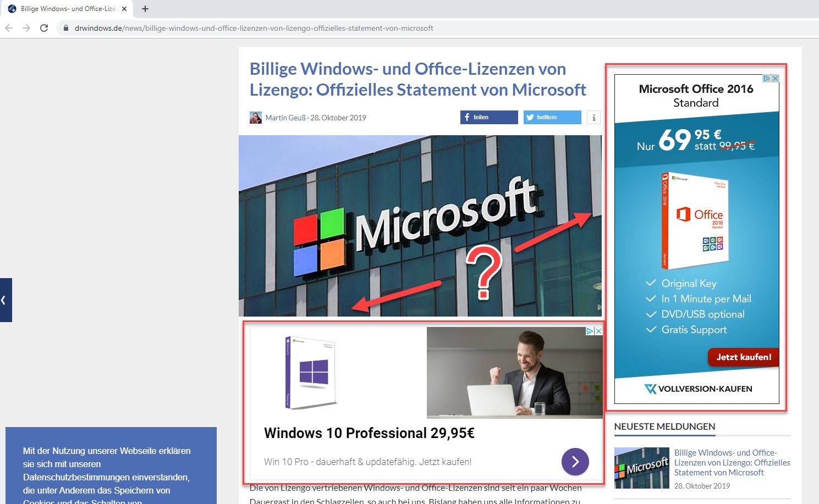Open Martin Geuß author profile link

pos(285,117)
